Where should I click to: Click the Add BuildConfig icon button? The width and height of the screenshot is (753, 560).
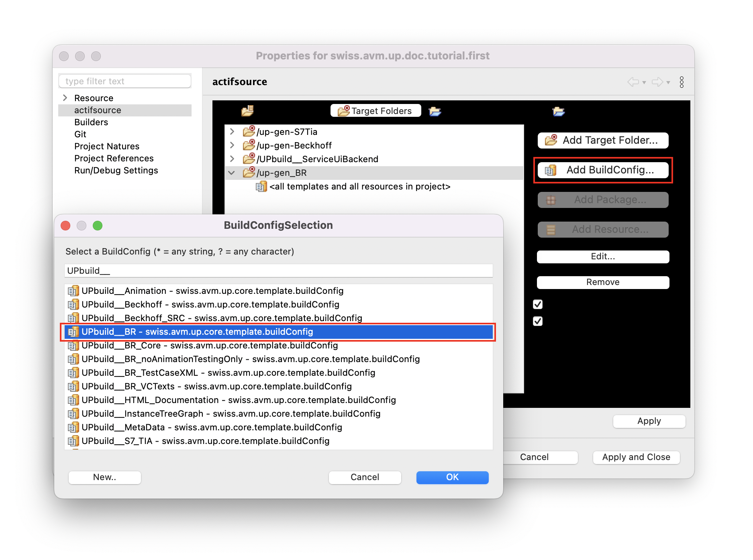(551, 170)
